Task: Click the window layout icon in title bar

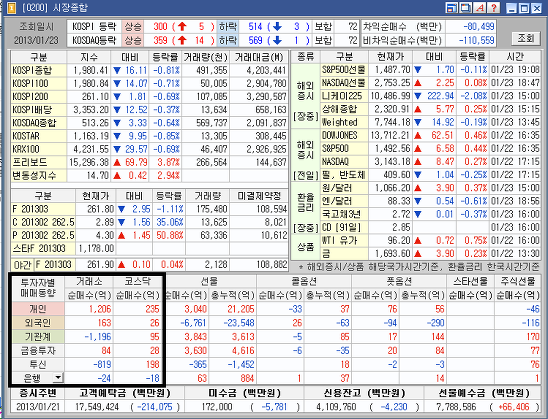Action: point(452,8)
